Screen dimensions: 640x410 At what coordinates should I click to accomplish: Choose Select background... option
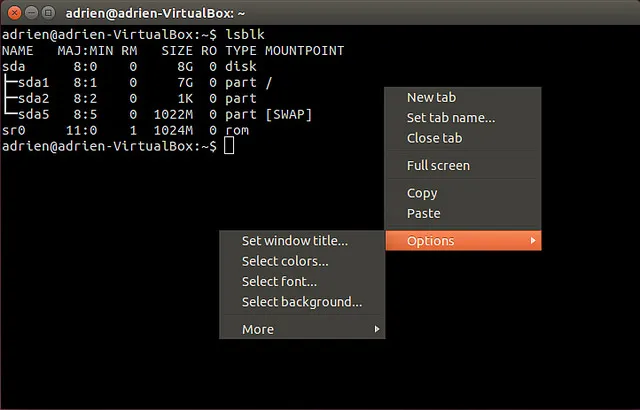[301, 301]
